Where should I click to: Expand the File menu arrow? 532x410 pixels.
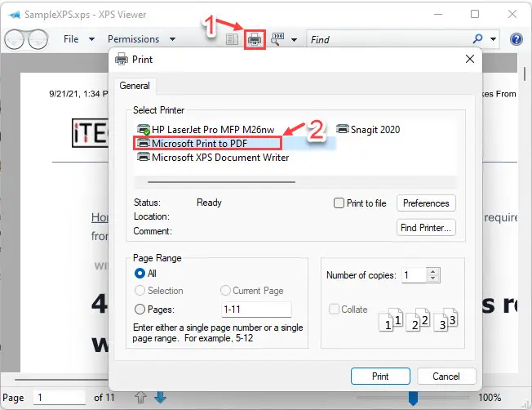91,39
